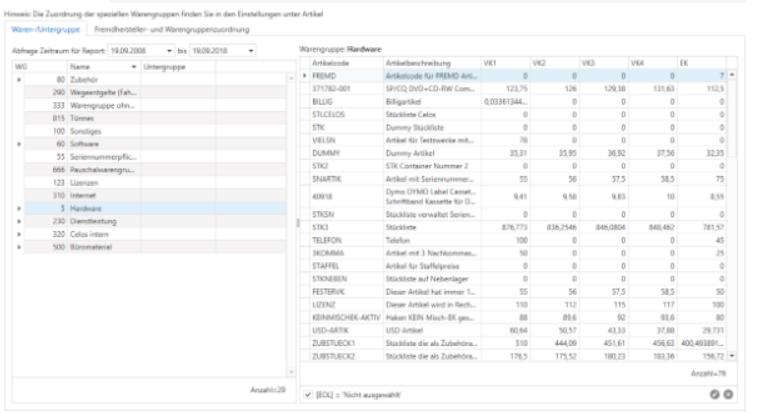777x414 pixels.
Task: Uncheck the EOL filter checkbox
Action: point(307,394)
